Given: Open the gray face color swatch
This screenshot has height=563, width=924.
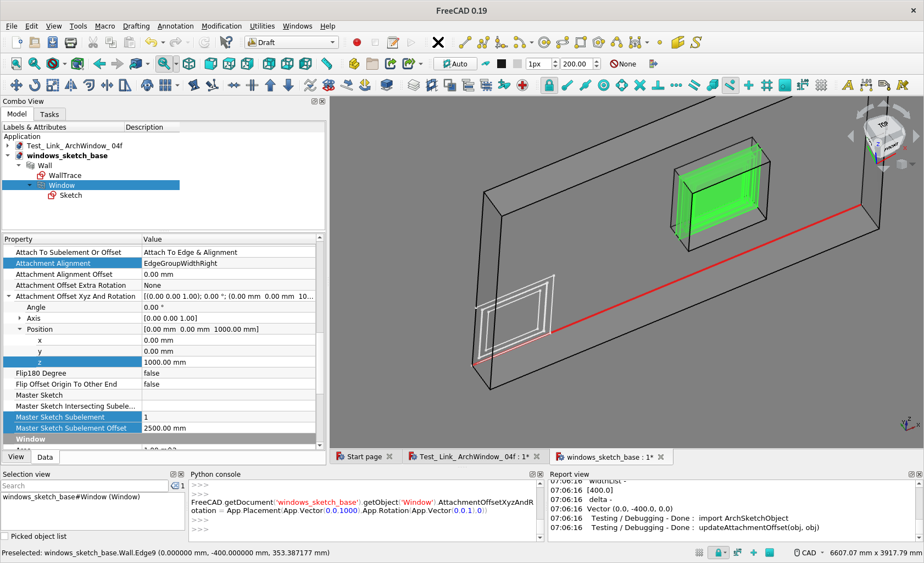Looking at the screenshot, I should (517, 64).
